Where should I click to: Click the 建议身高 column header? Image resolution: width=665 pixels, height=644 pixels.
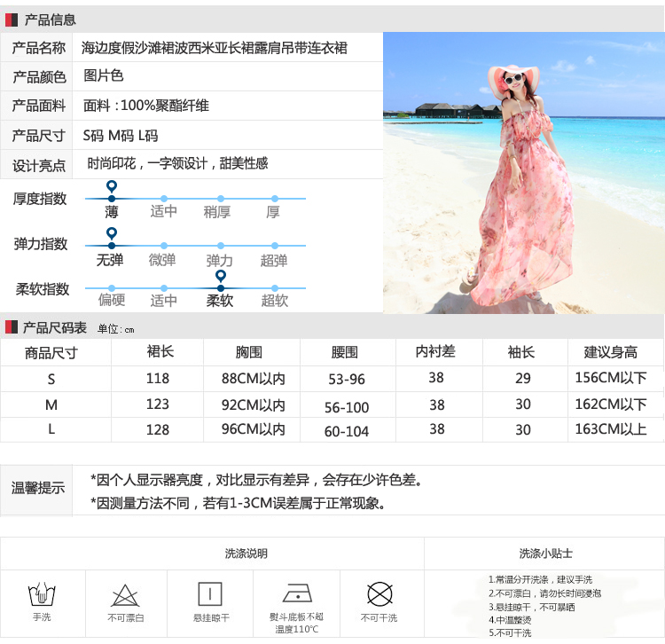tap(610, 352)
